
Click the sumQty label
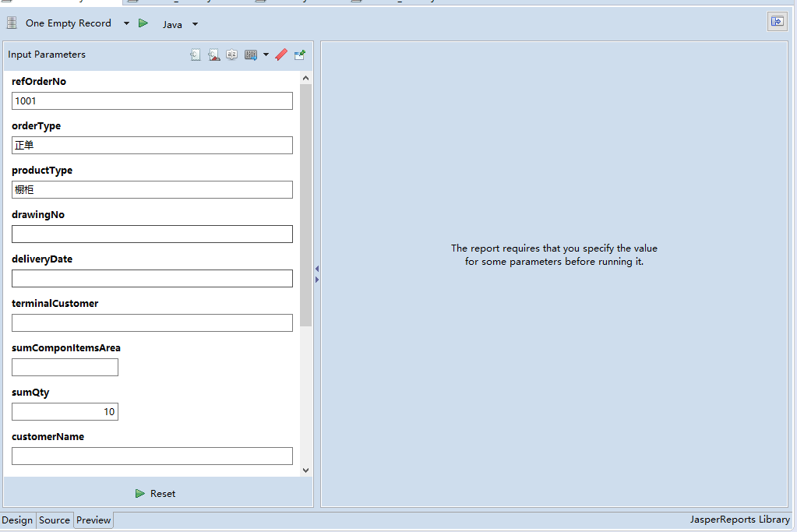30,393
